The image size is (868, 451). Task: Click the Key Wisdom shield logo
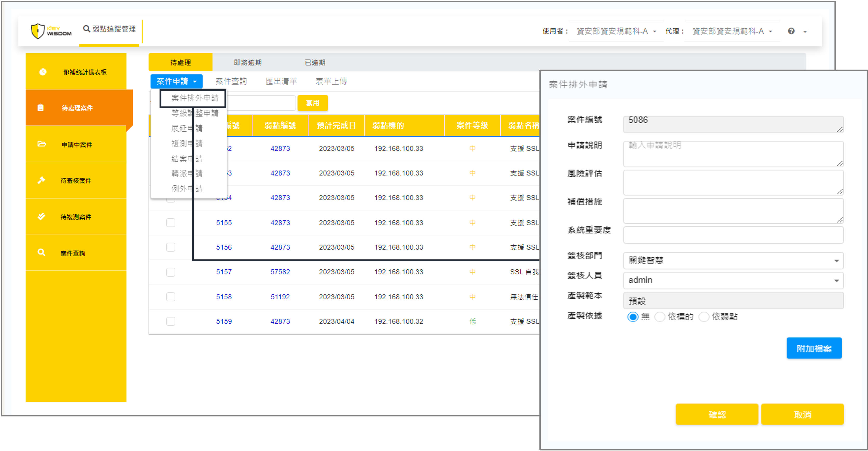(38, 31)
